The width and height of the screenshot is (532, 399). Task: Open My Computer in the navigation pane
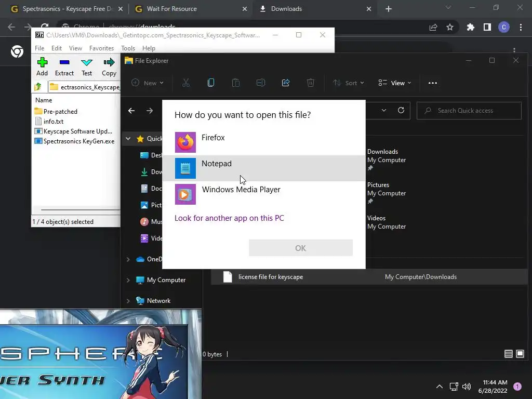(161, 280)
